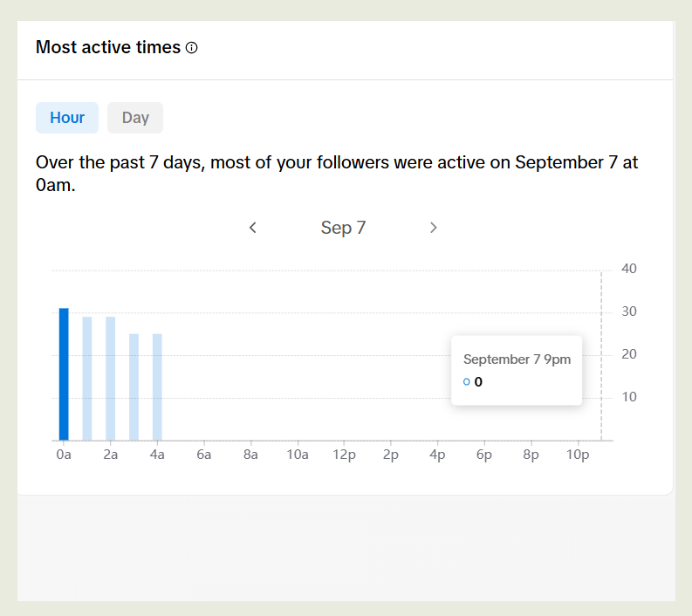The height and width of the screenshot is (616, 692).
Task: Go to the previous day with left chevron
Action: coord(253,228)
